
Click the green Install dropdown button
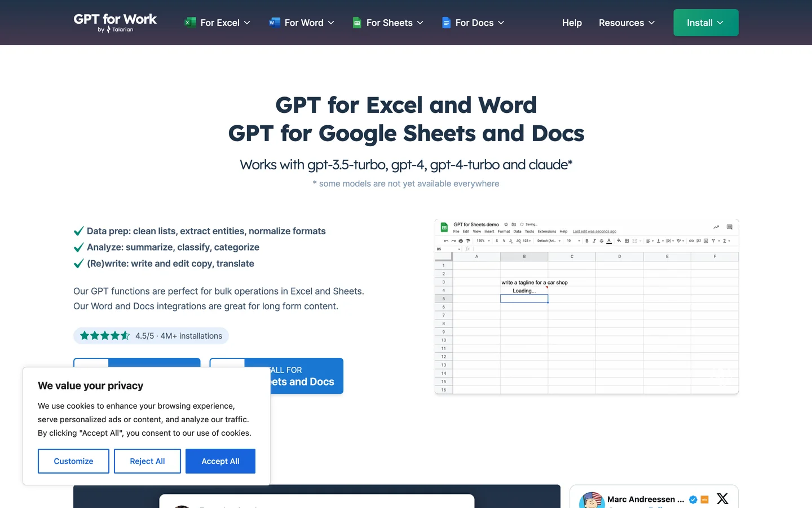tap(706, 23)
